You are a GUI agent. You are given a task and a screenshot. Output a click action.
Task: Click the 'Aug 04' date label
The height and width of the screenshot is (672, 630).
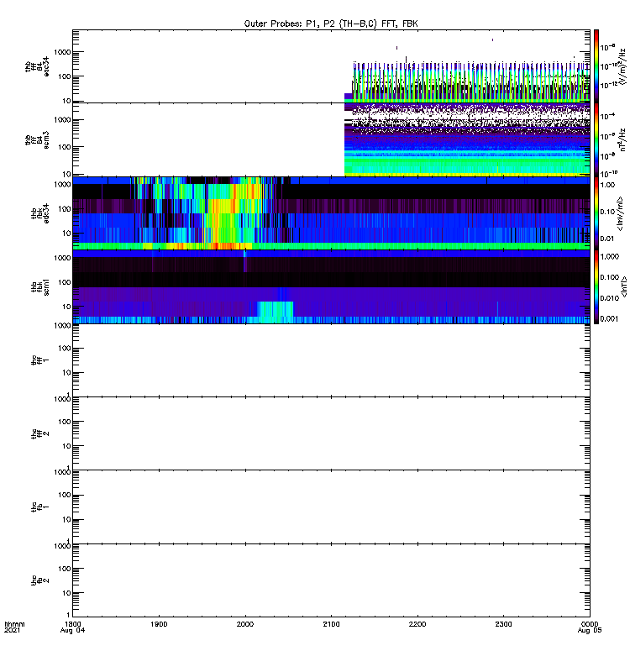72,631
